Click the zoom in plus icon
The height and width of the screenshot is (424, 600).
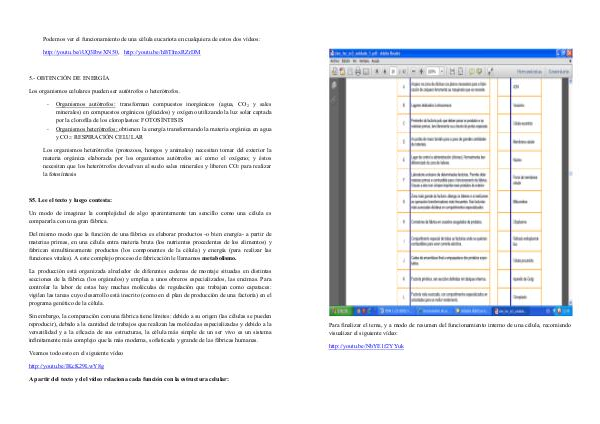click(x=421, y=70)
